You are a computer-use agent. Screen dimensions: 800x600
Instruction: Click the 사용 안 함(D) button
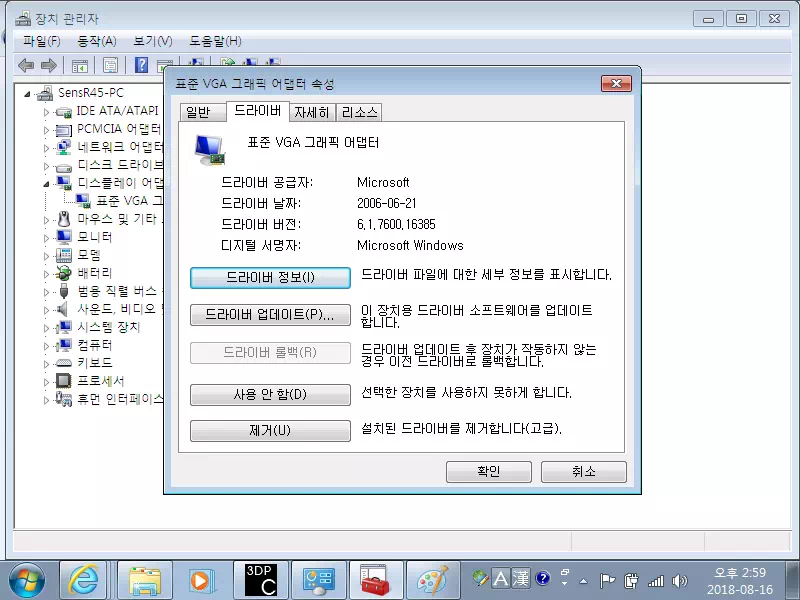(270, 395)
